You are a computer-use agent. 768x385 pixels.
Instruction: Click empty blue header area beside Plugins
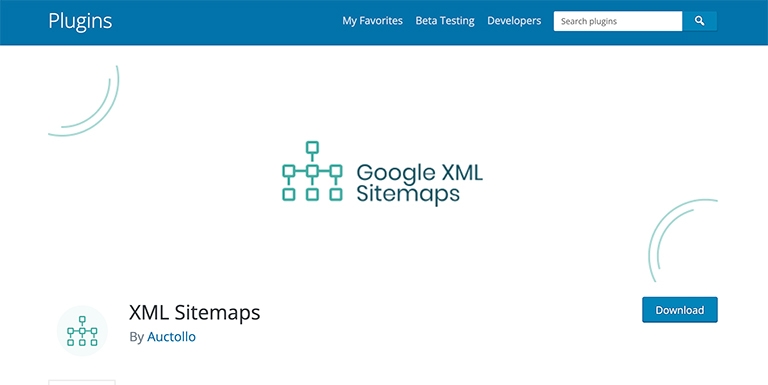[225, 22]
